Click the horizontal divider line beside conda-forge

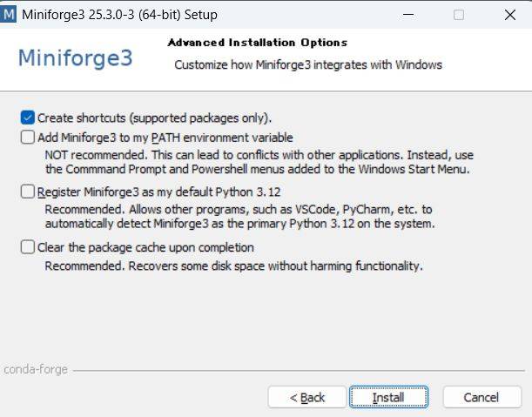pyautogui.click(x=299, y=371)
